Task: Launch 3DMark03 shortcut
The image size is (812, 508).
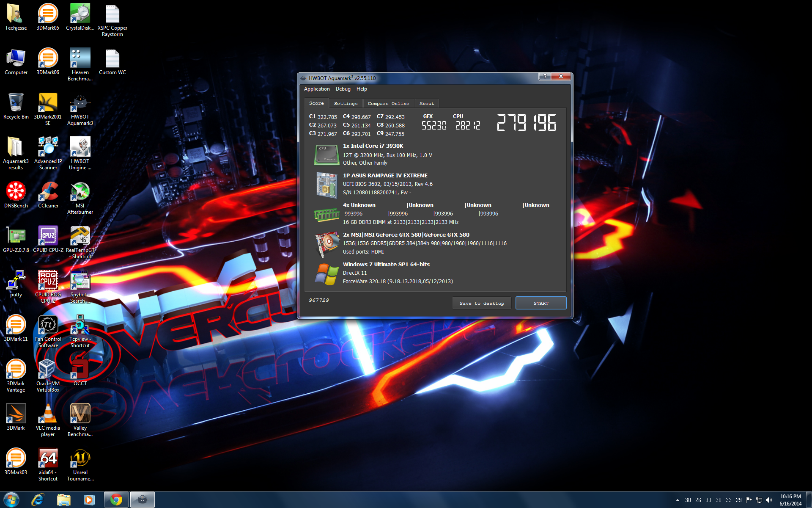Action: (x=16, y=461)
